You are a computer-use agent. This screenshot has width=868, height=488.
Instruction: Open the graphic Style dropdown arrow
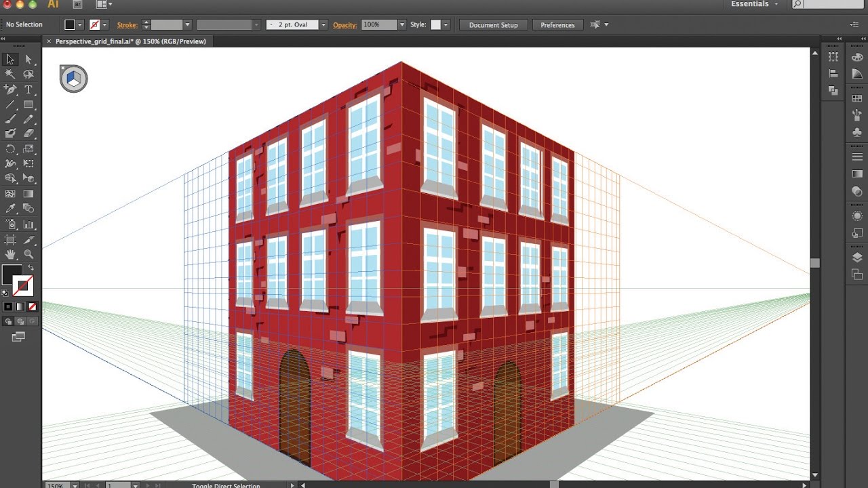446,25
